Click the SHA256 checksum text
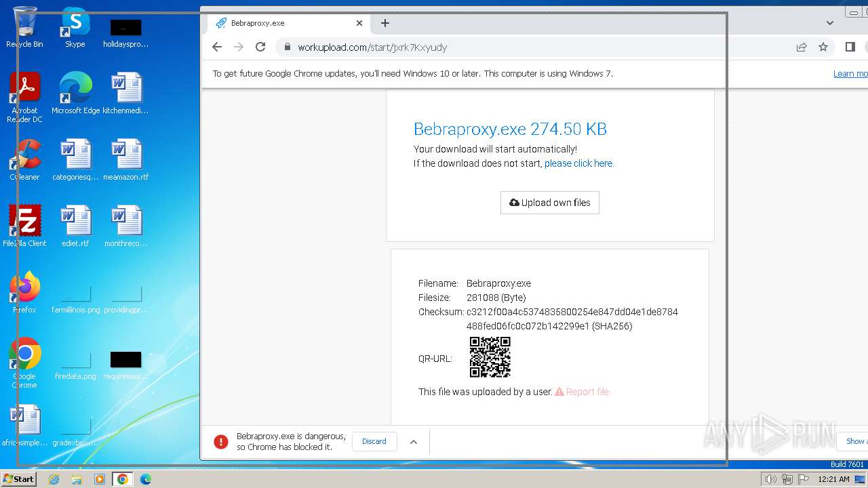This screenshot has width=868, height=488. point(572,319)
